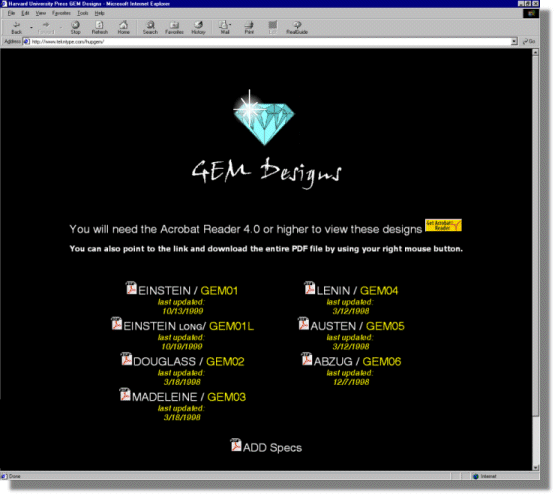Screen dimensions: 555x496
Task: Open the Mail button dropdown arrow
Action: coord(230,24)
